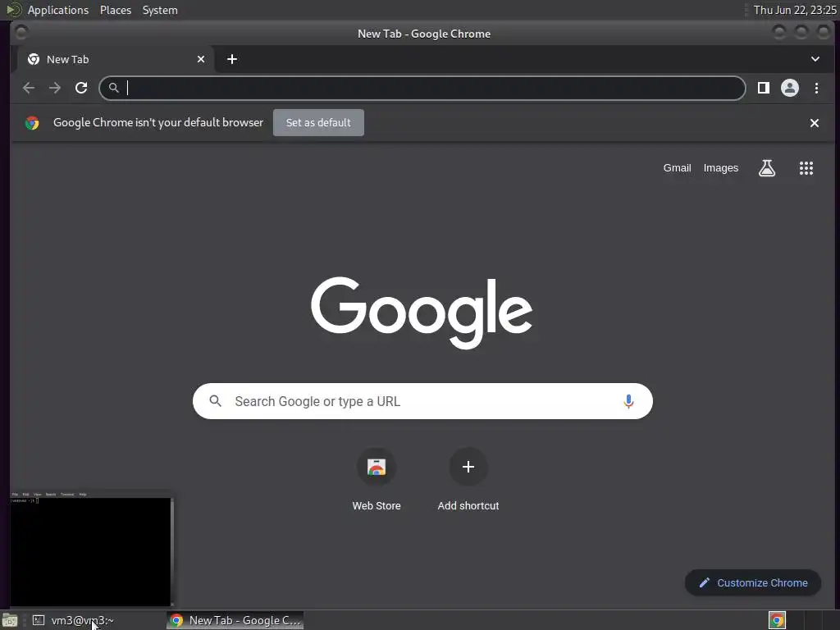Click Set as default button
This screenshot has height=630, width=840.
coord(318,123)
